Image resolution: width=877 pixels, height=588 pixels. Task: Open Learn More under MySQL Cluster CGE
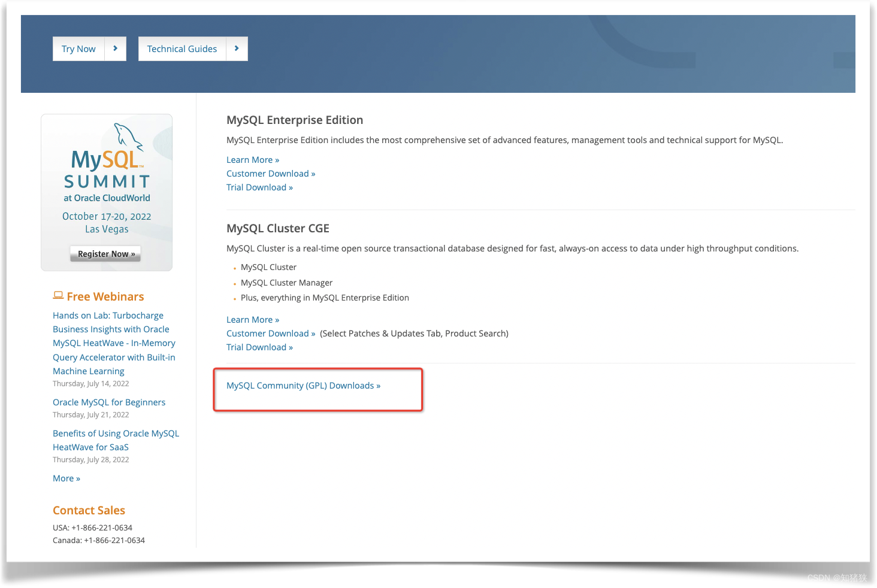[253, 320]
